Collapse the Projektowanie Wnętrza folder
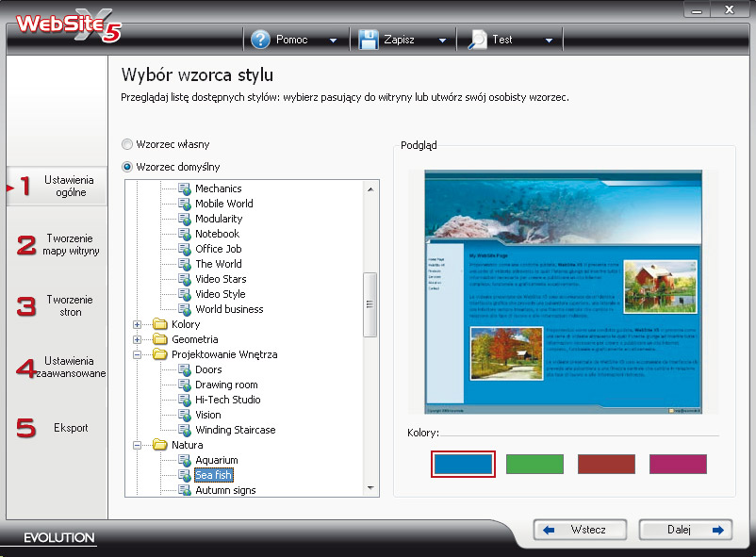The height and width of the screenshot is (557, 756). (138, 354)
